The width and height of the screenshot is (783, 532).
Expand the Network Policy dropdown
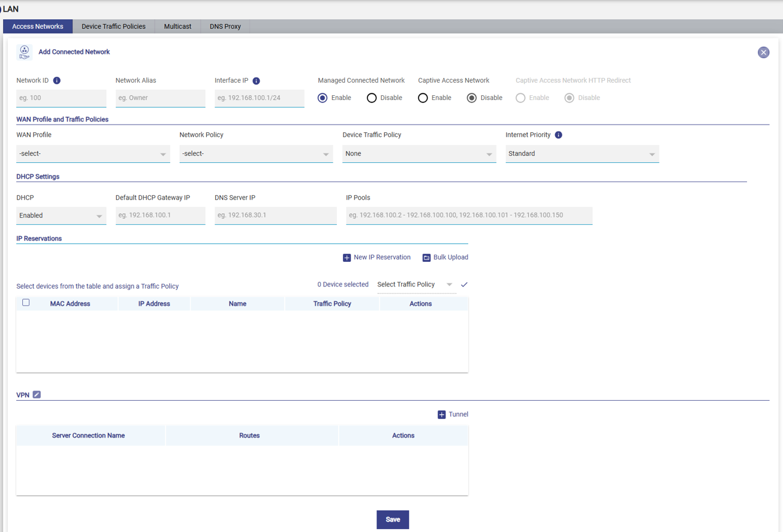256,154
